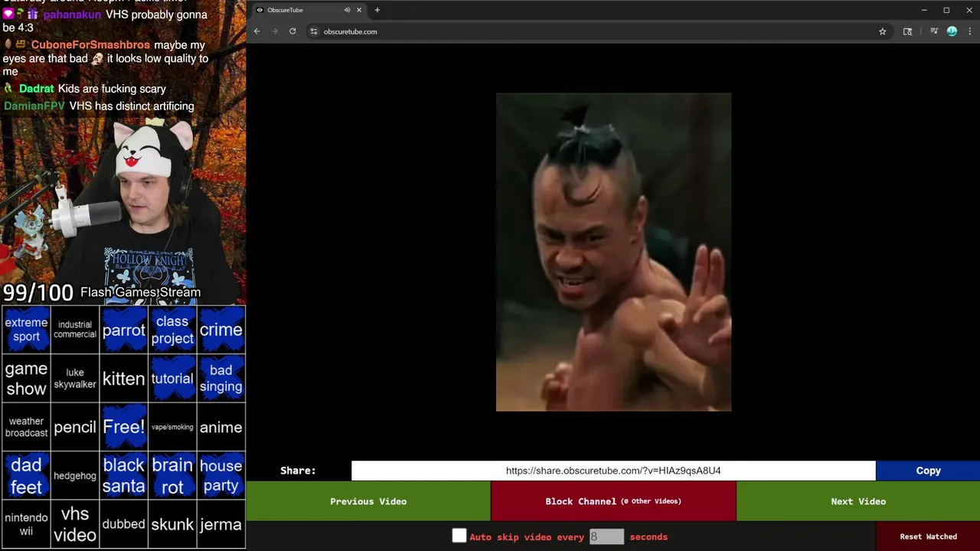Mark the 'vhs video' bingo square
The height and width of the screenshot is (551, 980).
click(x=75, y=524)
